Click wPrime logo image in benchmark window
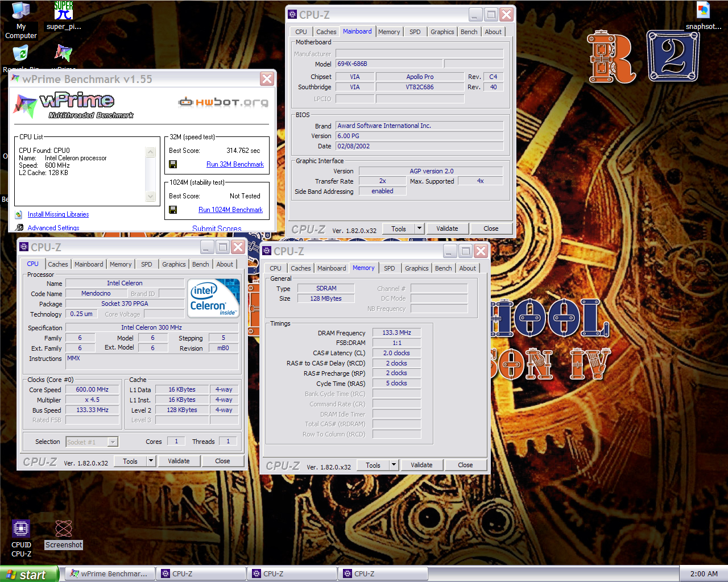The width and height of the screenshot is (728, 582). [x=73, y=106]
